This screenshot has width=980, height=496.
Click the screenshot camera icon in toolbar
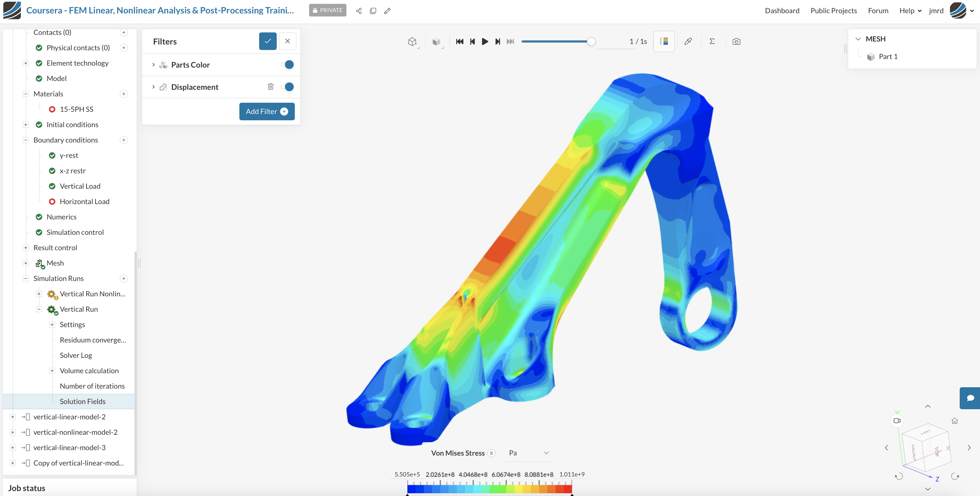(736, 41)
